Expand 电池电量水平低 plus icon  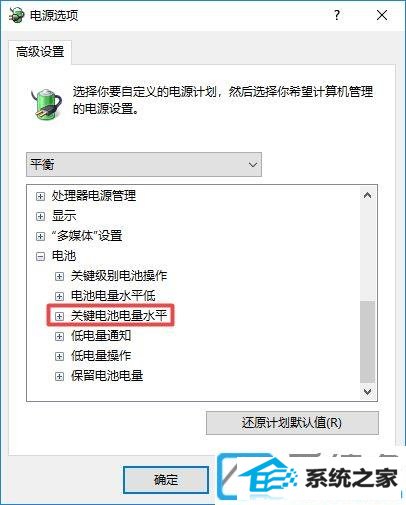tap(59, 296)
